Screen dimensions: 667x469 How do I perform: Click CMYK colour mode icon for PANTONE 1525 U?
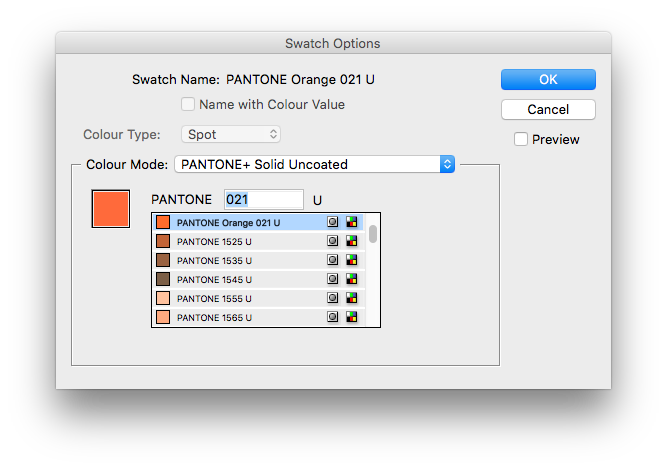[351, 241]
